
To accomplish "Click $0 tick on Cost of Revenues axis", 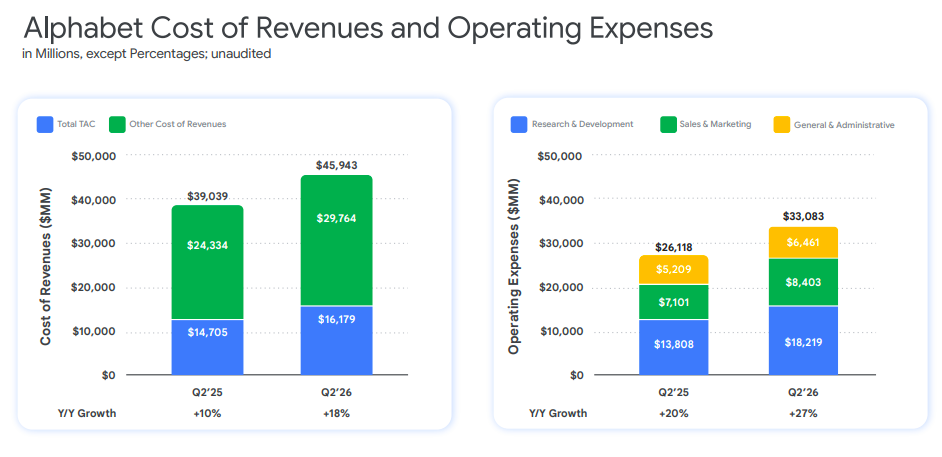I will point(107,375).
